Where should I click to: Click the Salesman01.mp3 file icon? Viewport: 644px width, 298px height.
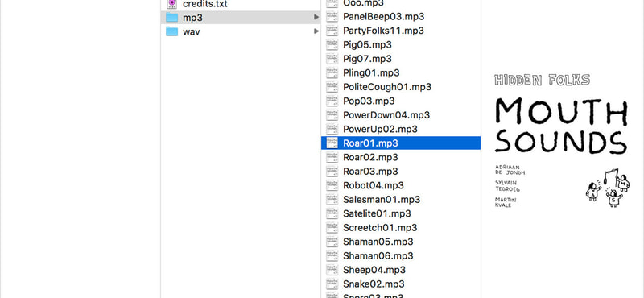click(x=332, y=200)
